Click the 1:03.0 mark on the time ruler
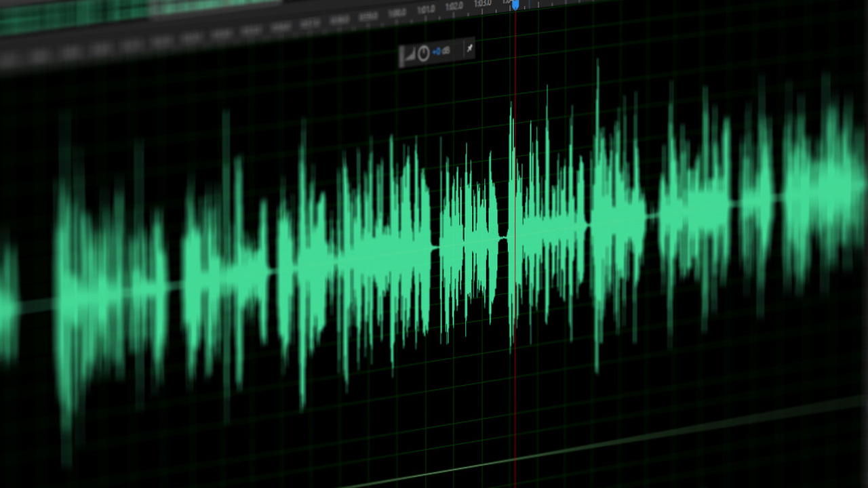Screen dimensions: 868x488 coord(482,3)
